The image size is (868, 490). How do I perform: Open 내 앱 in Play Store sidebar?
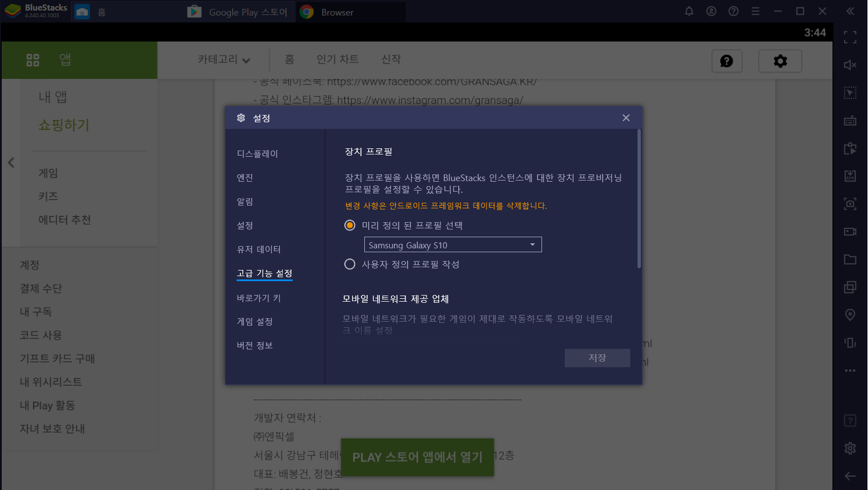(53, 97)
